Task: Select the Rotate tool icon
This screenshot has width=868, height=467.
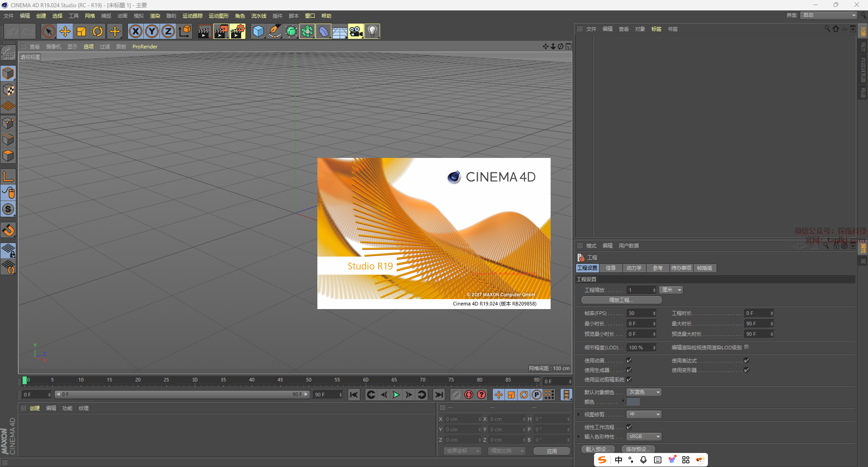Action: (x=98, y=31)
